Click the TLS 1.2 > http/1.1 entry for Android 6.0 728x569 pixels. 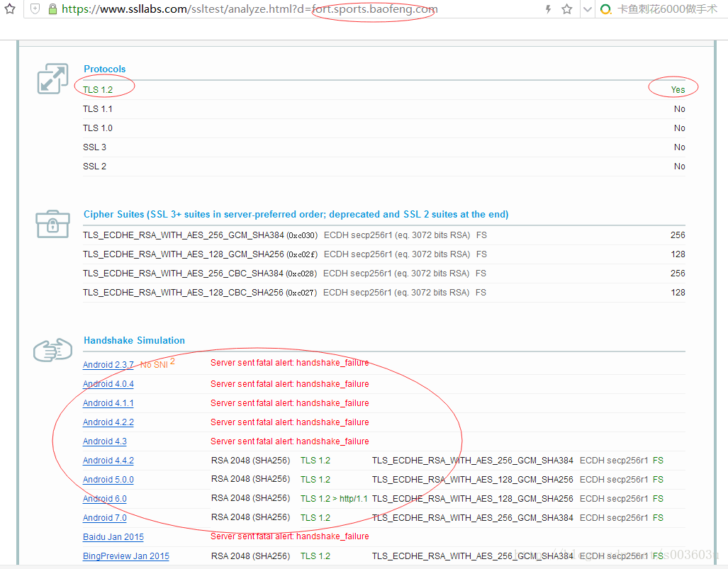(334, 498)
